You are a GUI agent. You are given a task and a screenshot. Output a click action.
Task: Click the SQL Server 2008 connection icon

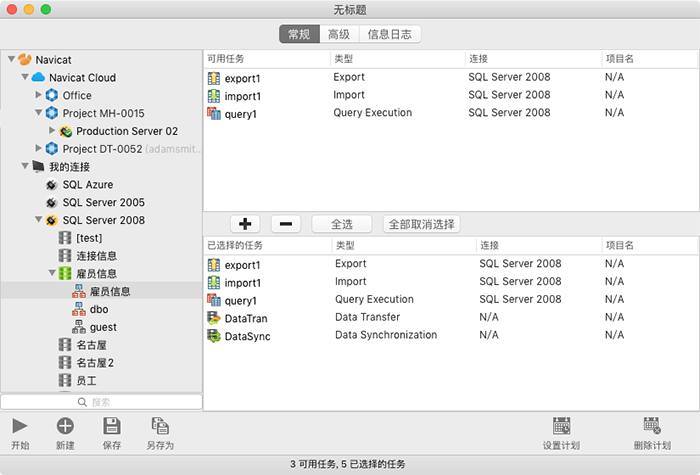point(52,220)
